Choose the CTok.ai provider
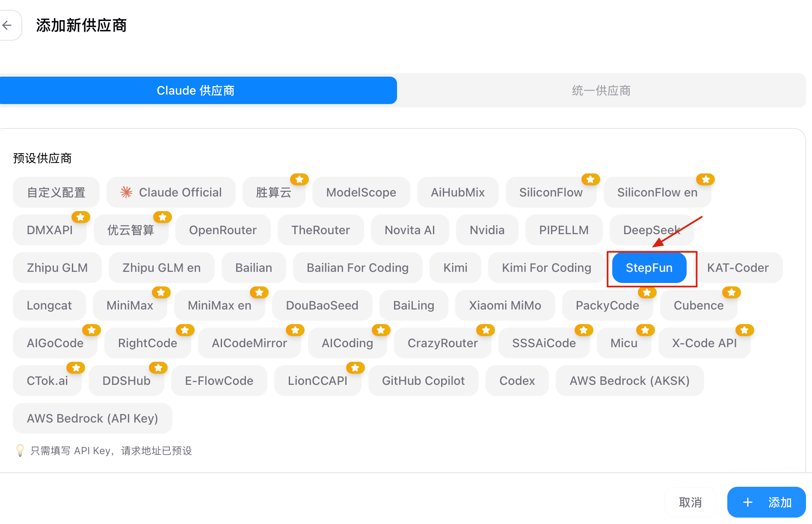The width and height of the screenshot is (812, 524). click(47, 381)
